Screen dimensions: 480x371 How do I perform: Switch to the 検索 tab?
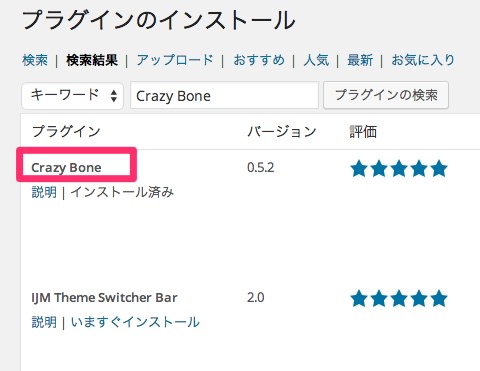tap(35, 60)
